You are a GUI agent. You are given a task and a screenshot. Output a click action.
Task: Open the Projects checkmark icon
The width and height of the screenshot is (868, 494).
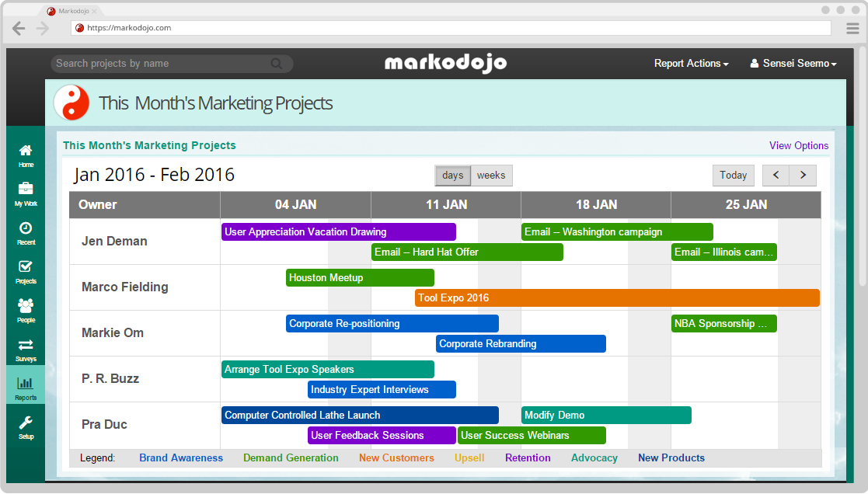(26, 266)
